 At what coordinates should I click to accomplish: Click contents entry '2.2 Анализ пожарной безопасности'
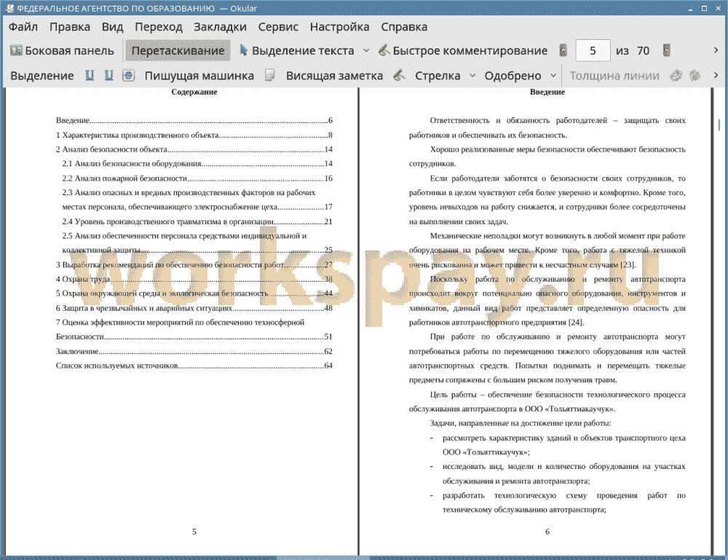pos(197,178)
